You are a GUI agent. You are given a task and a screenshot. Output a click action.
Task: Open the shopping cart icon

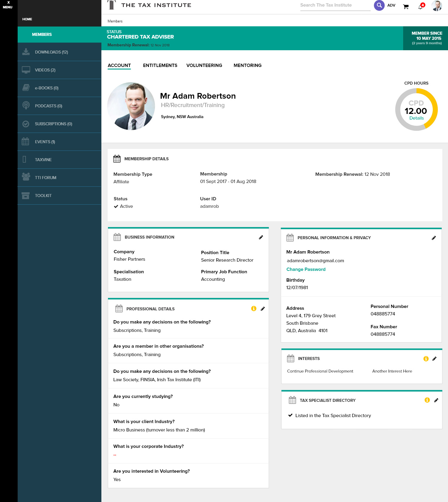(406, 7)
